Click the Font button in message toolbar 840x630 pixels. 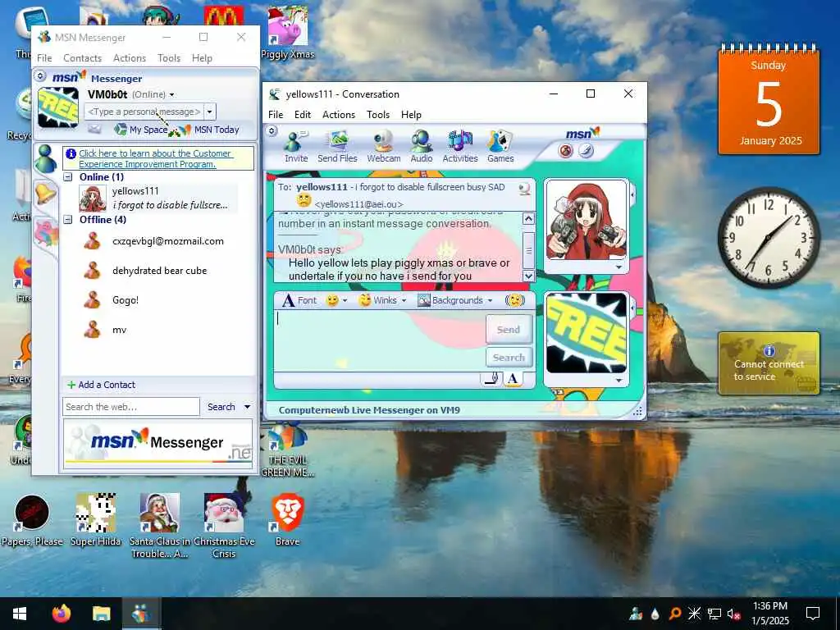coord(299,300)
